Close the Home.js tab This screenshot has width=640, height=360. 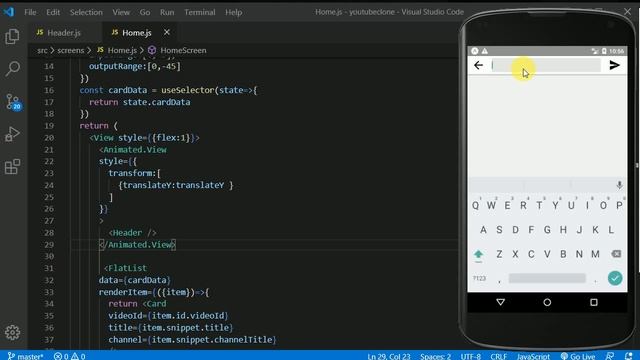pyautogui.click(x=167, y=32)
